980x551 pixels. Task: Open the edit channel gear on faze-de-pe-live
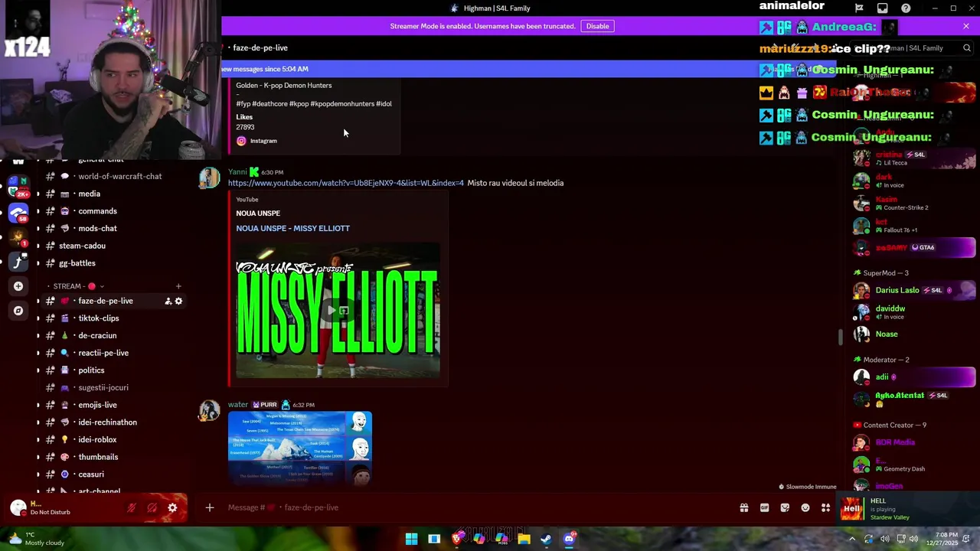178,302
